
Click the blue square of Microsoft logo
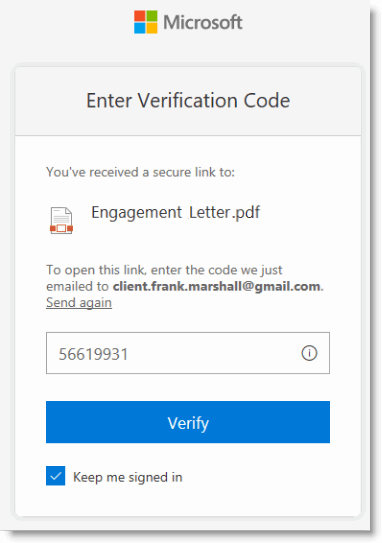(140, 28)
